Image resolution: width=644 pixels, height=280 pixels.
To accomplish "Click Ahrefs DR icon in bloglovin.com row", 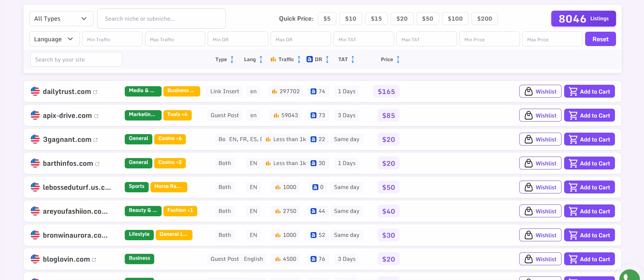I will pos(313,259).
